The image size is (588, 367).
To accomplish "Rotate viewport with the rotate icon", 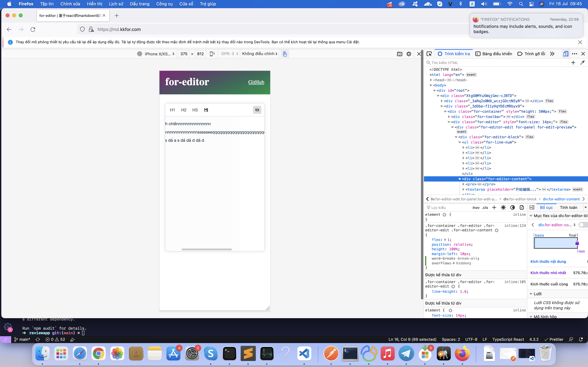I will (212, 54).
